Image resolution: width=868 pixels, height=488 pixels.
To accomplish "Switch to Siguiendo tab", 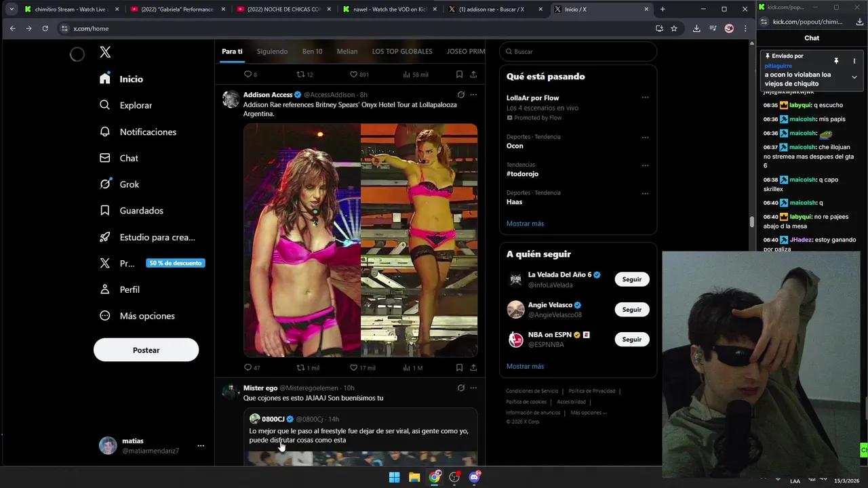I will (272, 52).
